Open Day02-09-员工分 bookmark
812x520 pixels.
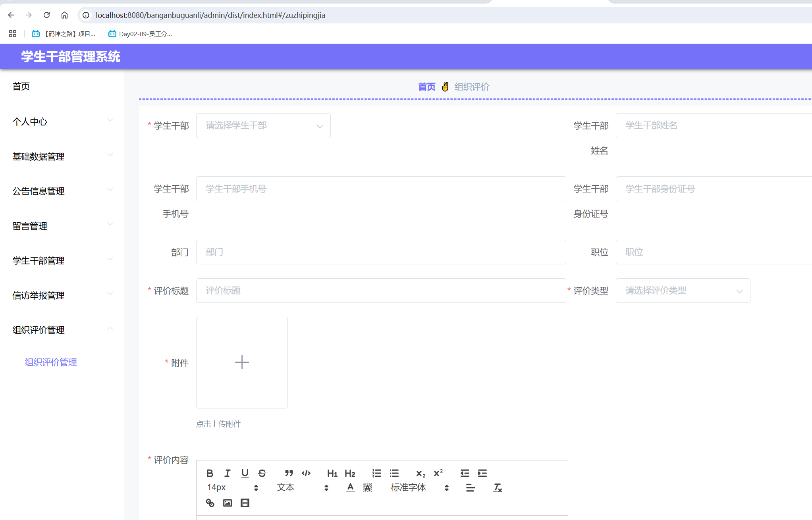click(x=140, y=34)
